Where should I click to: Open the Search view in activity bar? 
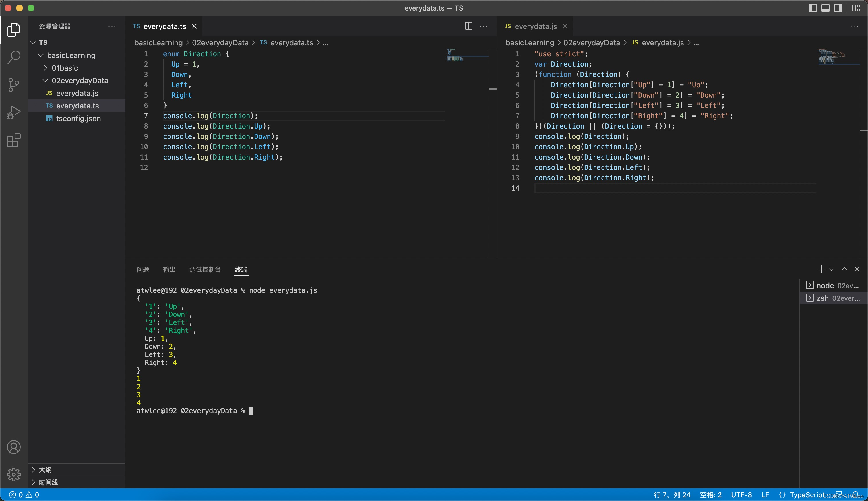click(x=14, y=57)
